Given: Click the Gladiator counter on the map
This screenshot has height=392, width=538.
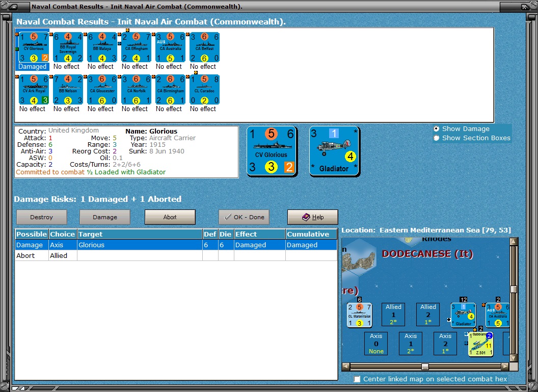Looking at the screenshot, I should pyautogui.click(x=463, y=315).
